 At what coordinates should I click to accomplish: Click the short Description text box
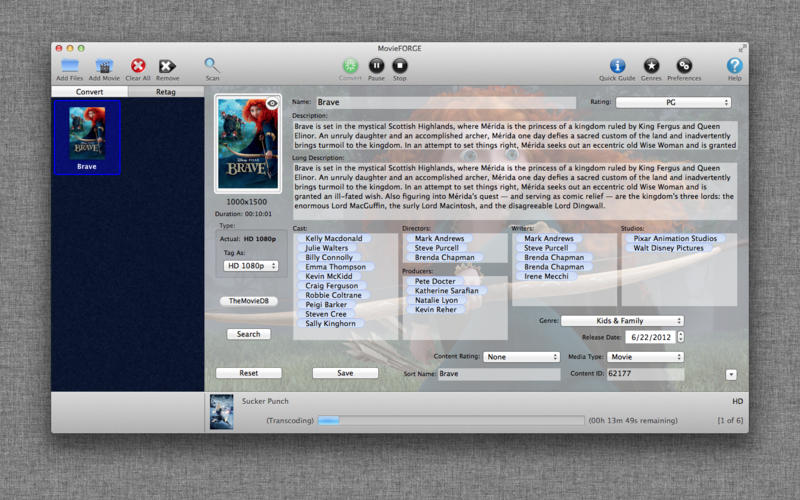click(515, 135)
